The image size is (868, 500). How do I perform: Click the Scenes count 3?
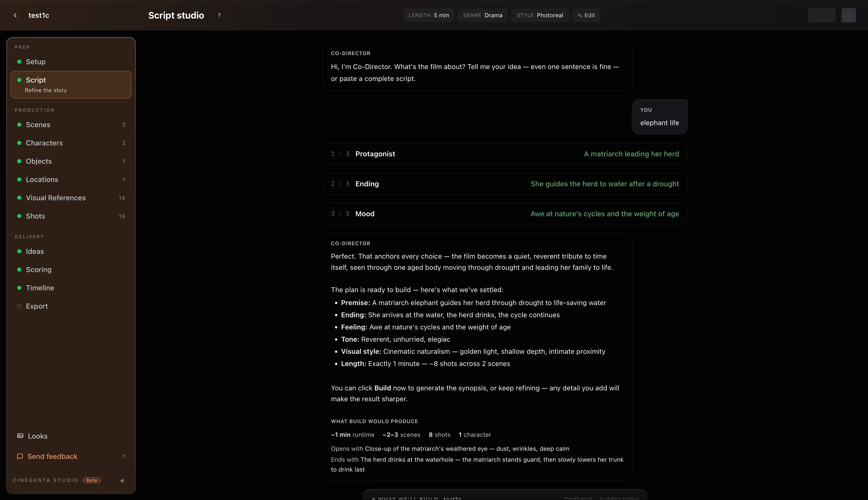124,125
